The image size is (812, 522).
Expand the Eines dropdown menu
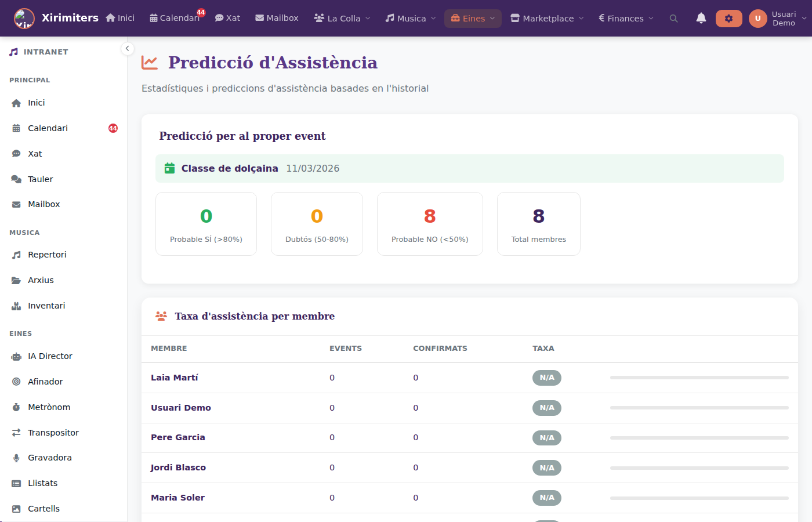pos(473,19)
